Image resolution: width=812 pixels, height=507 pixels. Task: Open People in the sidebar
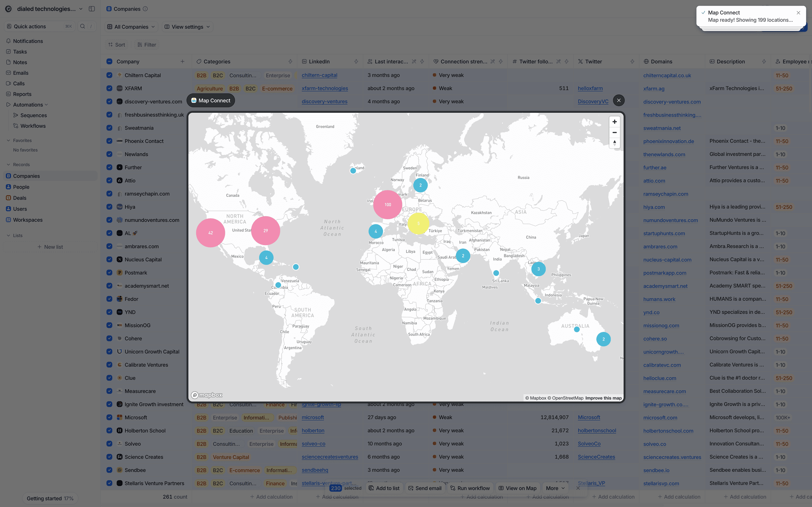(21, 187)
